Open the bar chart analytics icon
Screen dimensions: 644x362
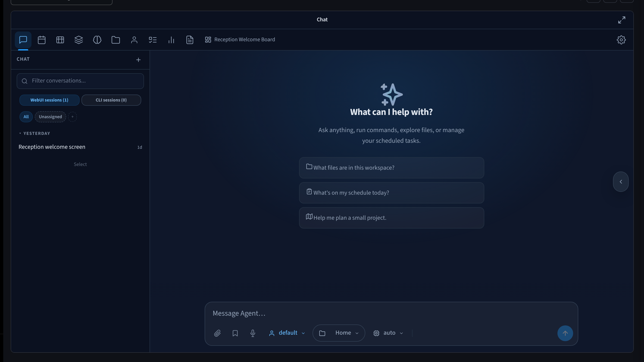click(x=171, y=40)
